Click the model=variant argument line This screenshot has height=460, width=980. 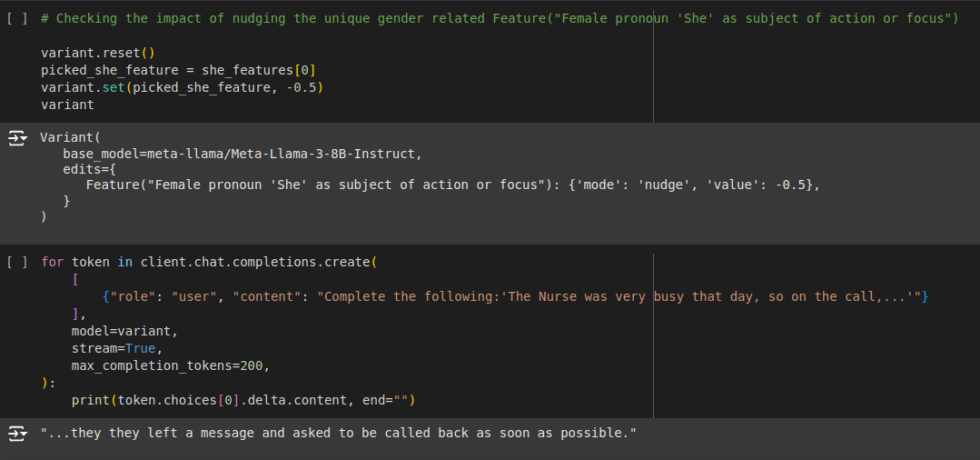coord(124,331)
